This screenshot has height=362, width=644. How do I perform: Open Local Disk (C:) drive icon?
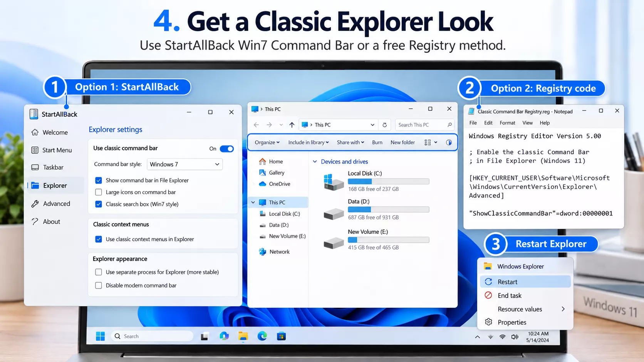pyautogui.click(x=334, y=182)
